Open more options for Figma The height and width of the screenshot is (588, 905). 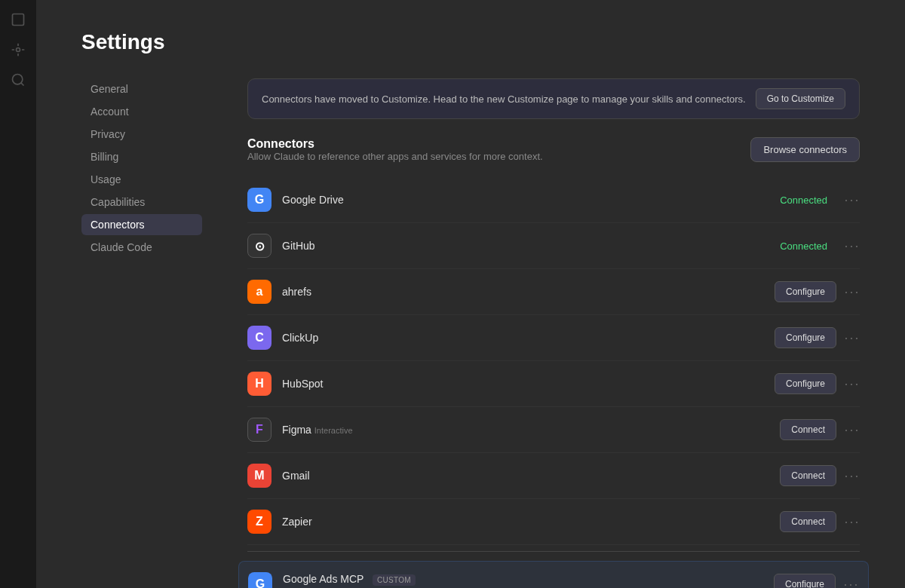pos(851,430)
